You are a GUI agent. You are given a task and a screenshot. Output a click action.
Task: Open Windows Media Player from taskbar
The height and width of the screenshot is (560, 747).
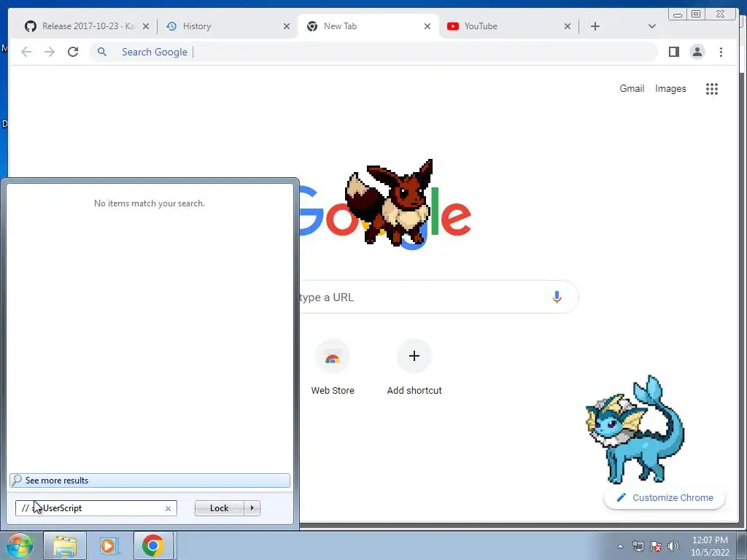click(108, 546)
